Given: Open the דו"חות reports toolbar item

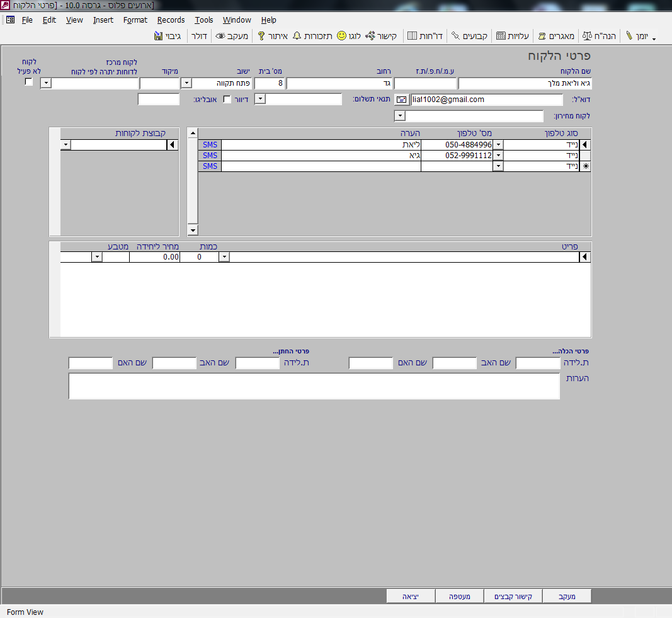Looking at the screenshot, I should pyautogui.click(x=424, y=36).
